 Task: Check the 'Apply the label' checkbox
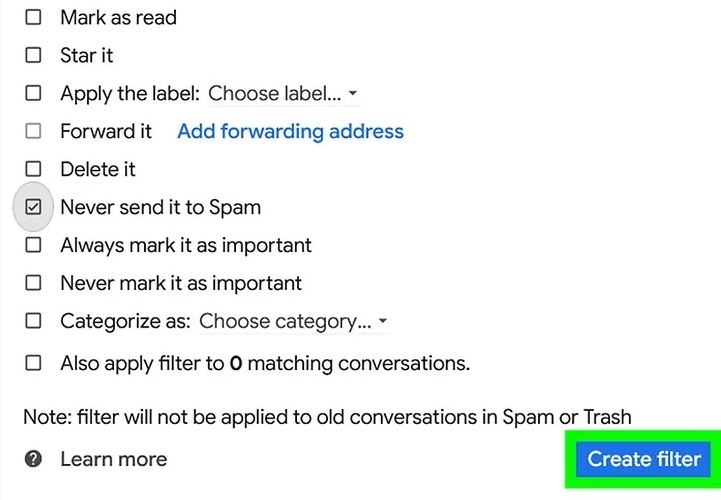(x=33, y=93)
